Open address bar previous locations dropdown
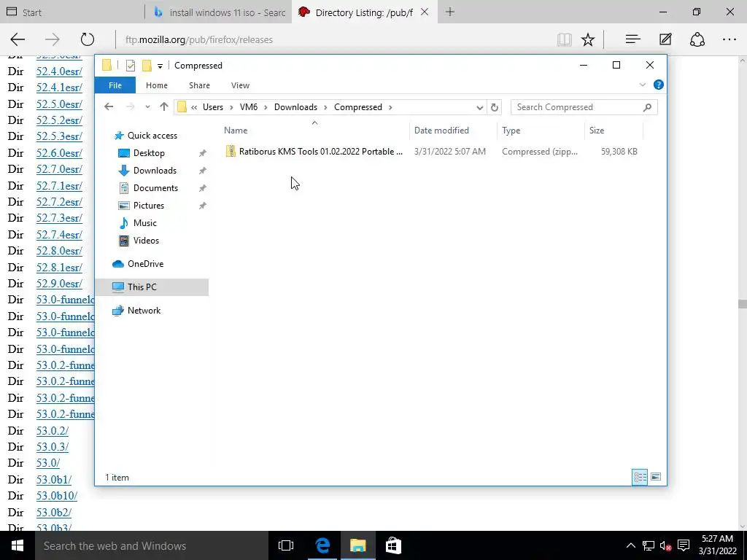The height and width of the screenshot is (560, 747). pyautogui.click(x=480, y=107)
